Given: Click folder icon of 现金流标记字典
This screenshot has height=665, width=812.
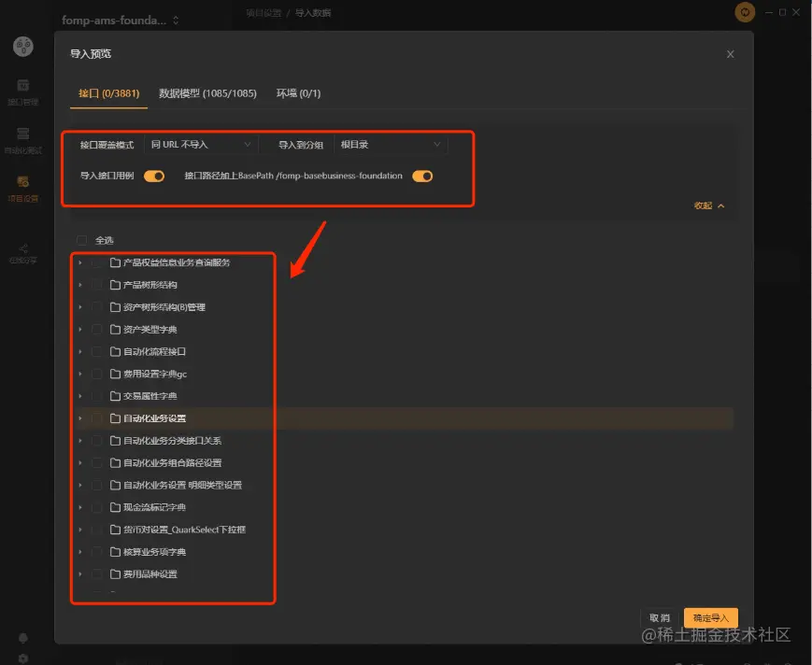Looking at the screenshot, I should coord(115,507).
